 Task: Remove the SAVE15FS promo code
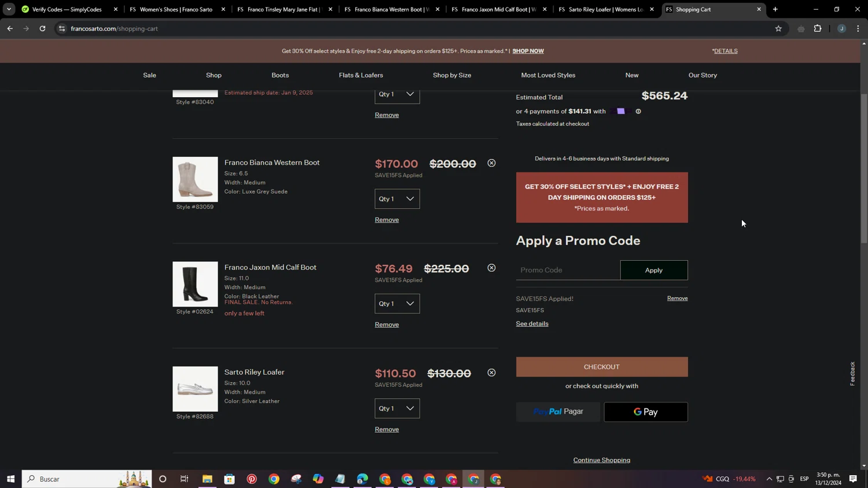(x=677, y=298)
